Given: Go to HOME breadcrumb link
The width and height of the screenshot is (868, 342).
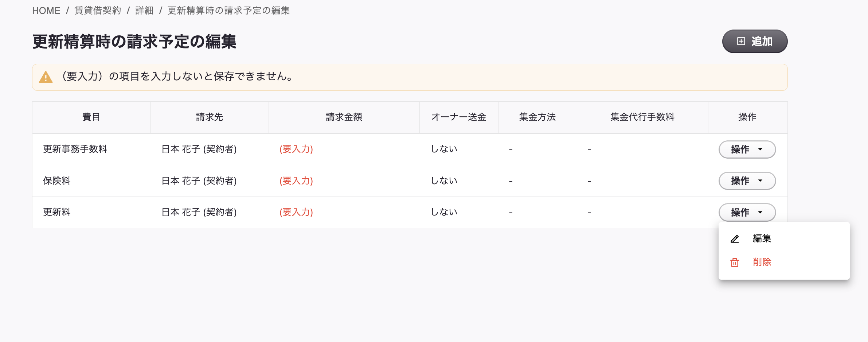Looking at the screenshot, I should pos(46,11).
